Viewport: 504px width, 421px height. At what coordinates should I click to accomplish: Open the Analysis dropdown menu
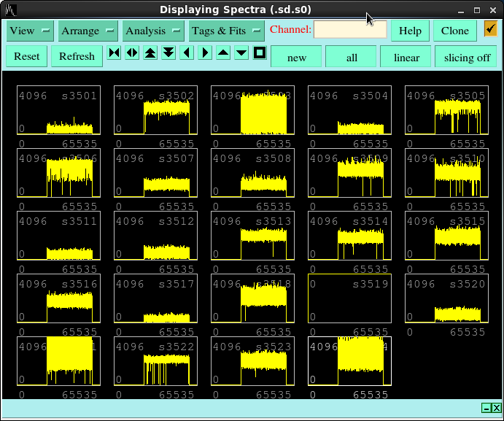153,31
